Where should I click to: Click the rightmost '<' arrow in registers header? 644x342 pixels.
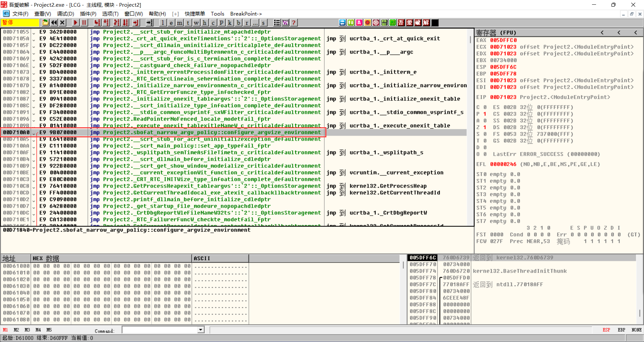[x=636, y=32]
